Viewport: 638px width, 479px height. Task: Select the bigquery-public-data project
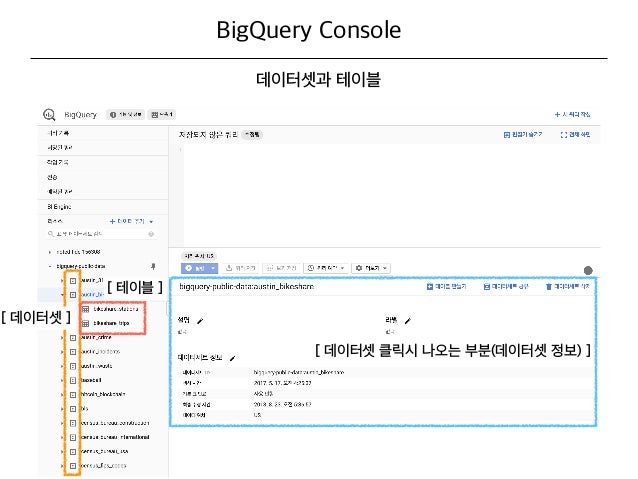point(81,266)
